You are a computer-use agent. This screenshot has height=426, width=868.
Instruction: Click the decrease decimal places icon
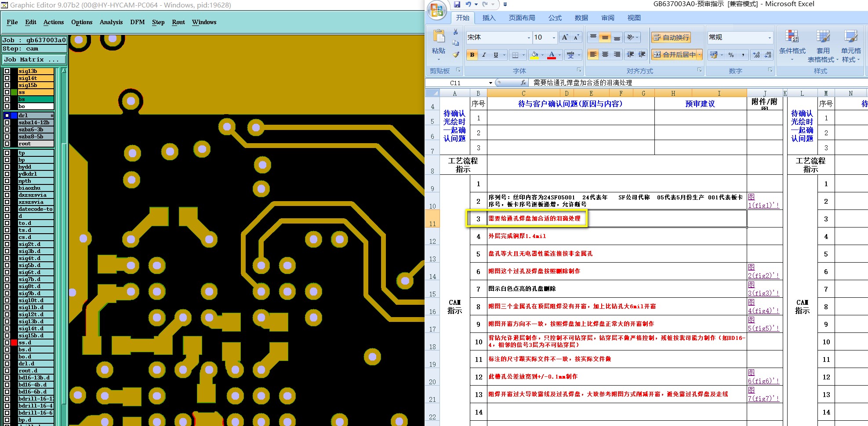(768, 55)
